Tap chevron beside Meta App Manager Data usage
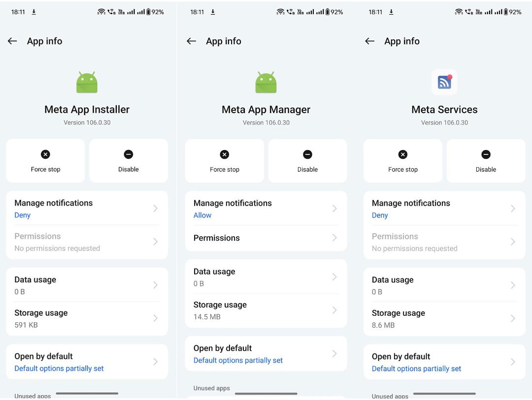Viewport: 532px width, 400px height. [x=334, y=277]
